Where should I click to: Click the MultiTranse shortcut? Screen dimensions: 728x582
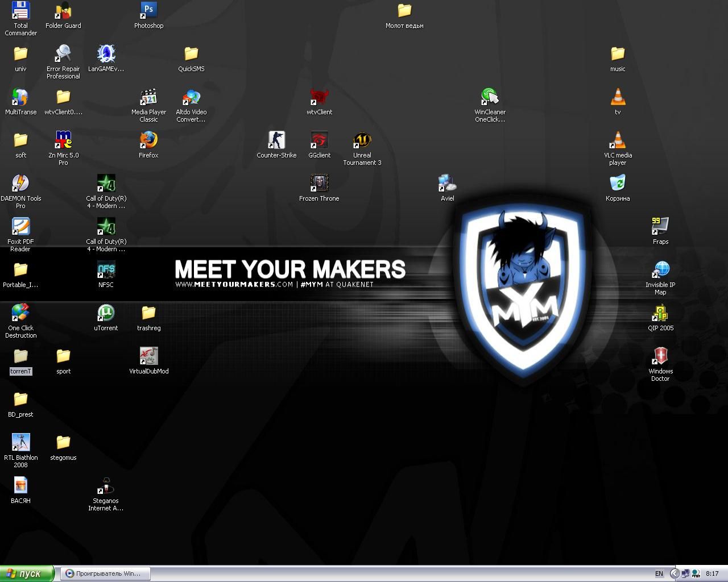pos(20,97)
